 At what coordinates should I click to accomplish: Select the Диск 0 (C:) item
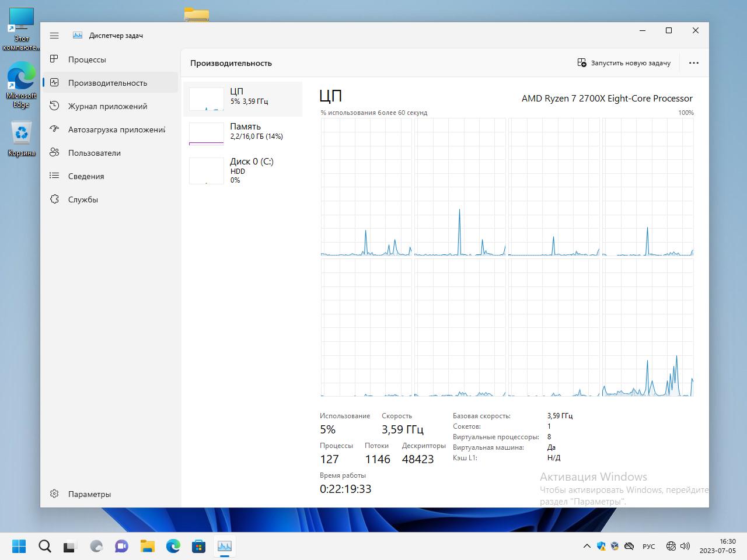243,170
